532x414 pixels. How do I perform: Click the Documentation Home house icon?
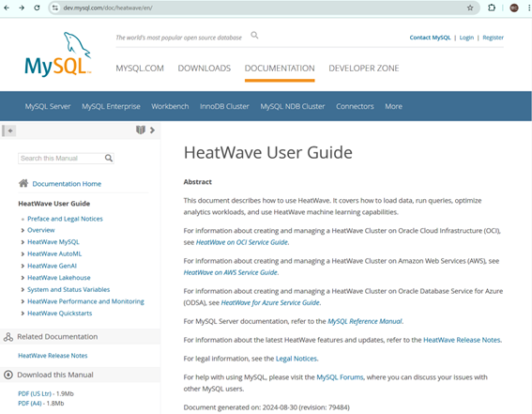23,184
